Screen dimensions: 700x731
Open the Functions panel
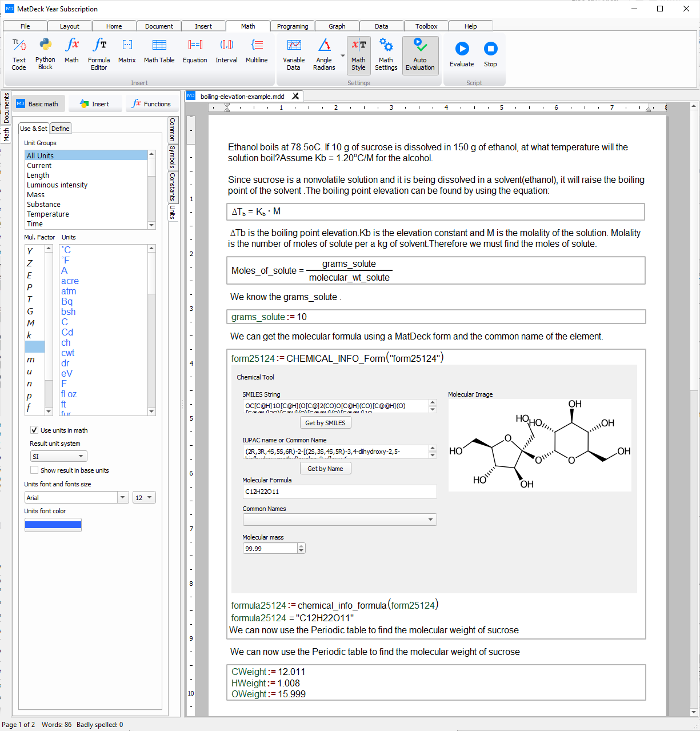(x=152, y=104)
